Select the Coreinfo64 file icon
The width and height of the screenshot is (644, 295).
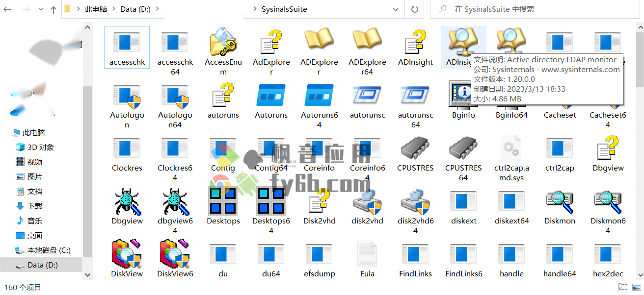368,148
